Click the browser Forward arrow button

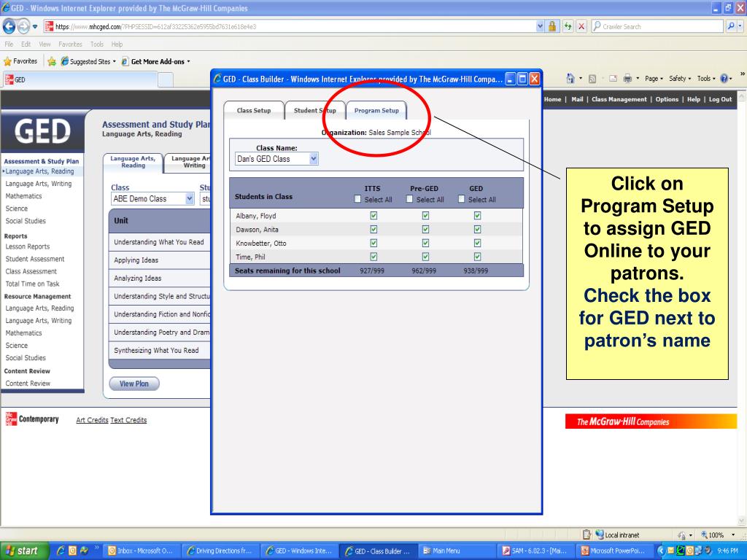pos(23,26)
